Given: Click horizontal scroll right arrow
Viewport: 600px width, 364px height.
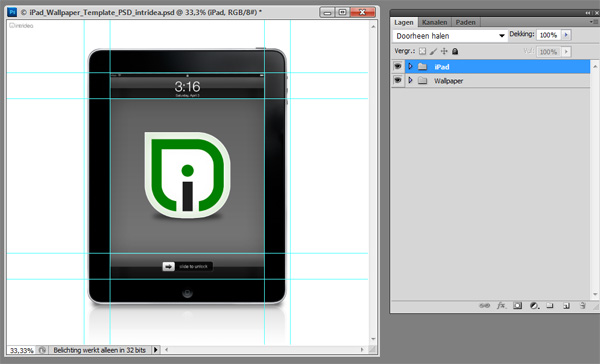Looking at the screenshot, I should [362, 349].
